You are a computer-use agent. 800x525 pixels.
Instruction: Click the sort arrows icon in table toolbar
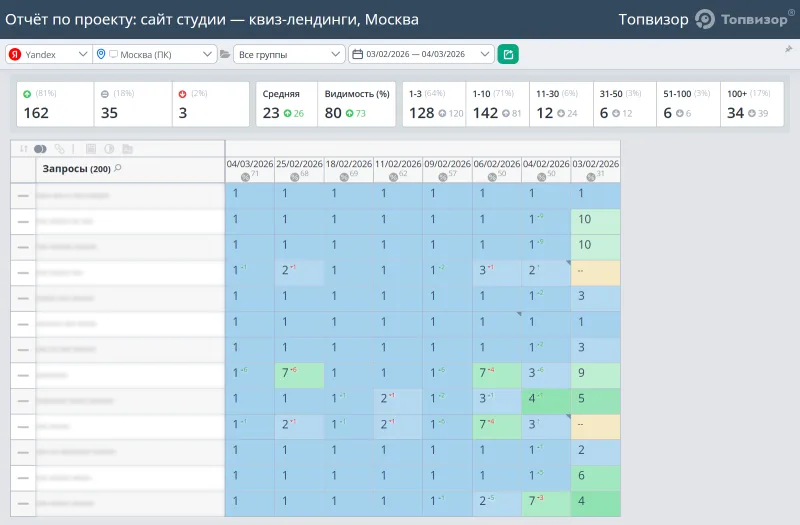tap(23, 149)
